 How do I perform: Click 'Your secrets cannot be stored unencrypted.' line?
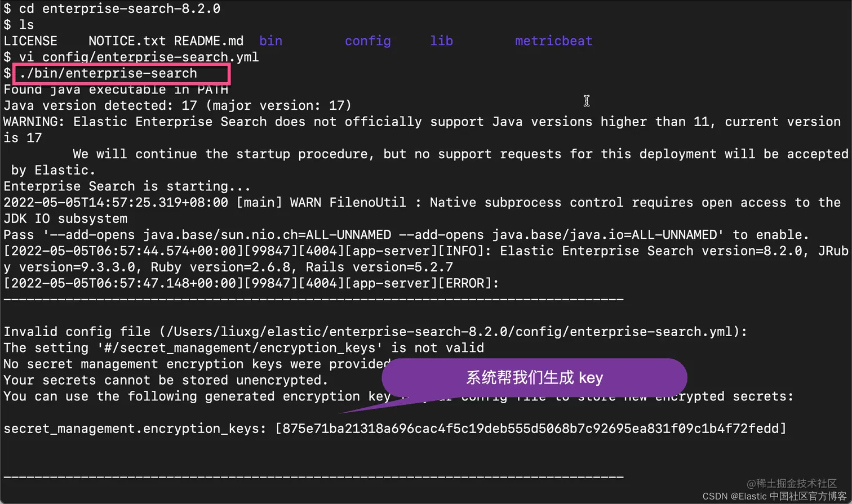click(x=166, y=380)
